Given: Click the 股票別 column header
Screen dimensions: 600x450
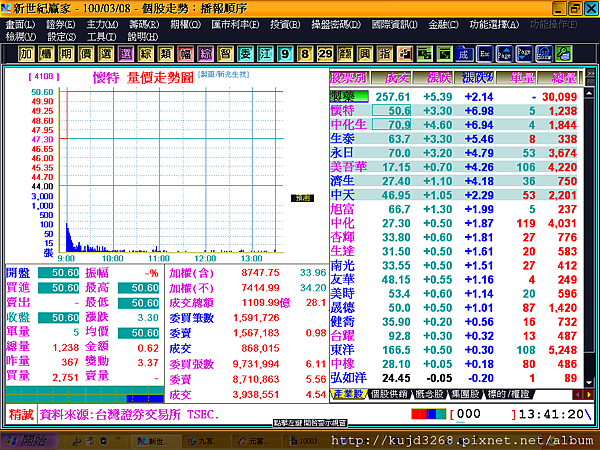Looking at the screenshot, I should [x=350, y=78].
